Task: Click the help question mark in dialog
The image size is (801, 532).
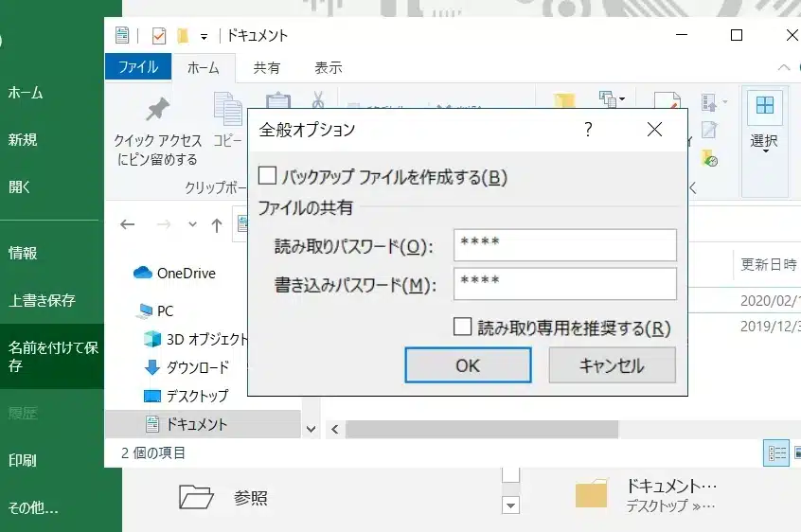Action: click(588, 130)
